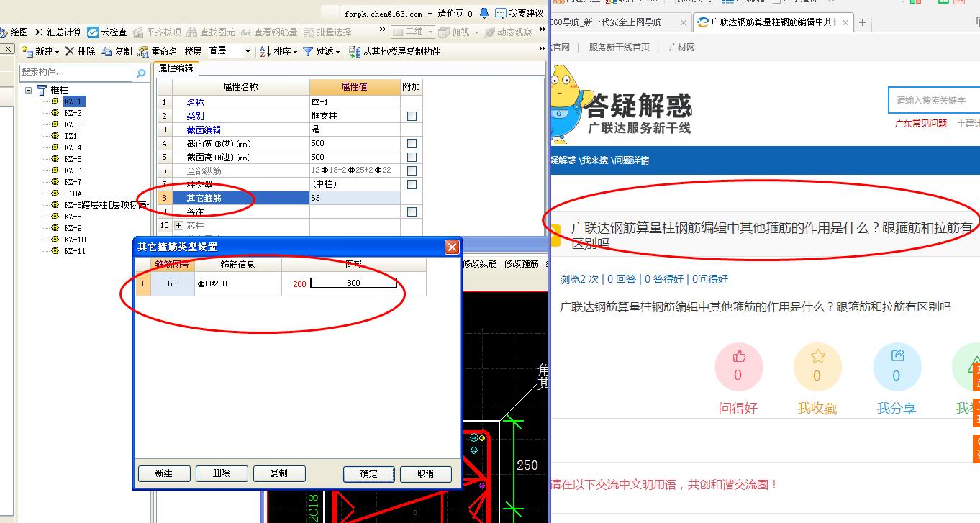Click 删除 button in dialog
The width and height of the screenshot is (980, 523).
pos(222,473)
